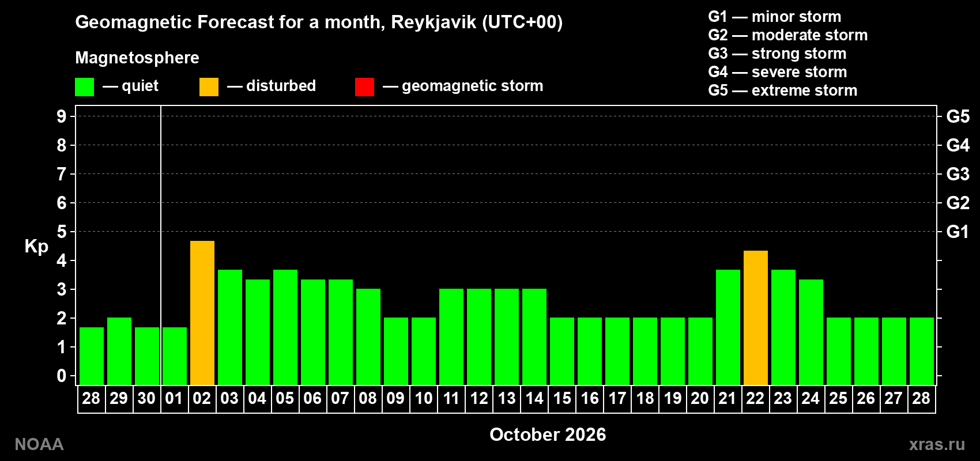980x461 pixels.
Task: Click the green bar above date 21
Action: click(x=728, y=327)
